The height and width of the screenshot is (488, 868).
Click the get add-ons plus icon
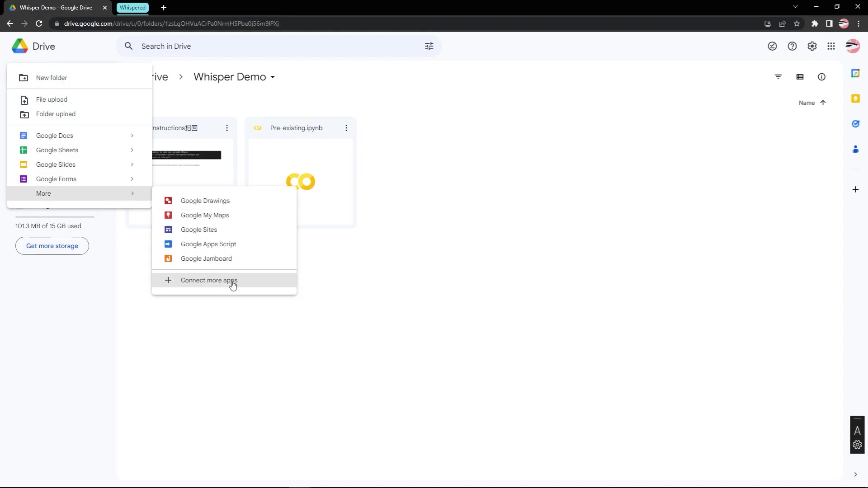tap(855, 189)
